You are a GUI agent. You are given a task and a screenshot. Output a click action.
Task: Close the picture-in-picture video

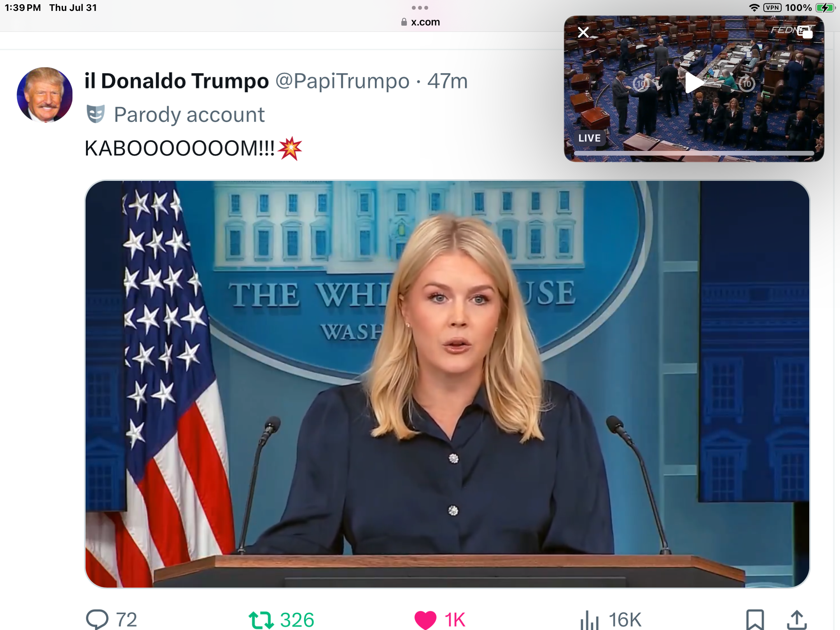tap(583, 32)
